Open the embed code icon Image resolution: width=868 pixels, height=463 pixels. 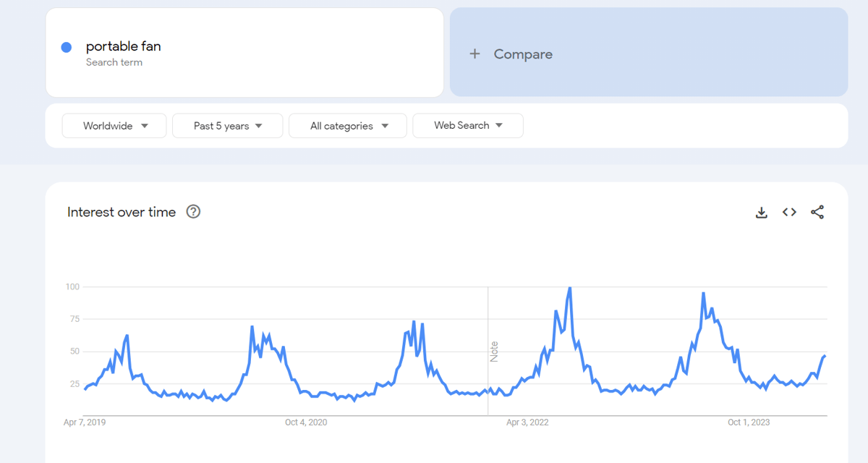[789, 212]
